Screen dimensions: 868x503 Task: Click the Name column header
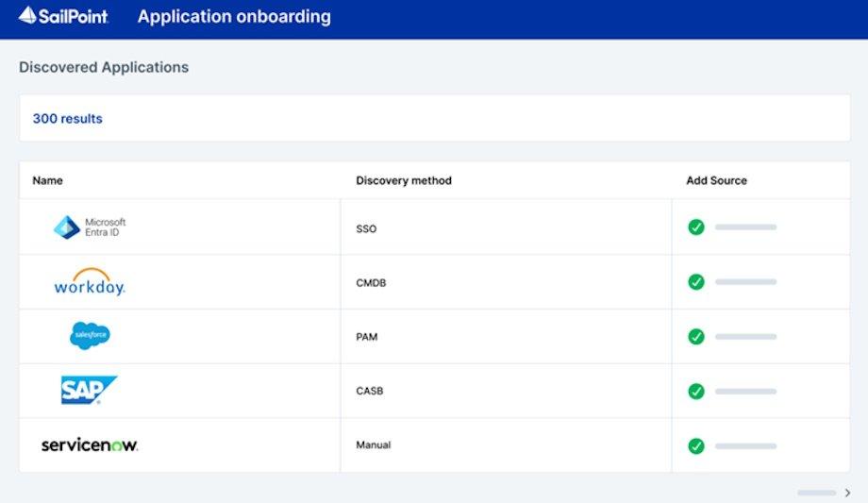click(x=47, y=180)
